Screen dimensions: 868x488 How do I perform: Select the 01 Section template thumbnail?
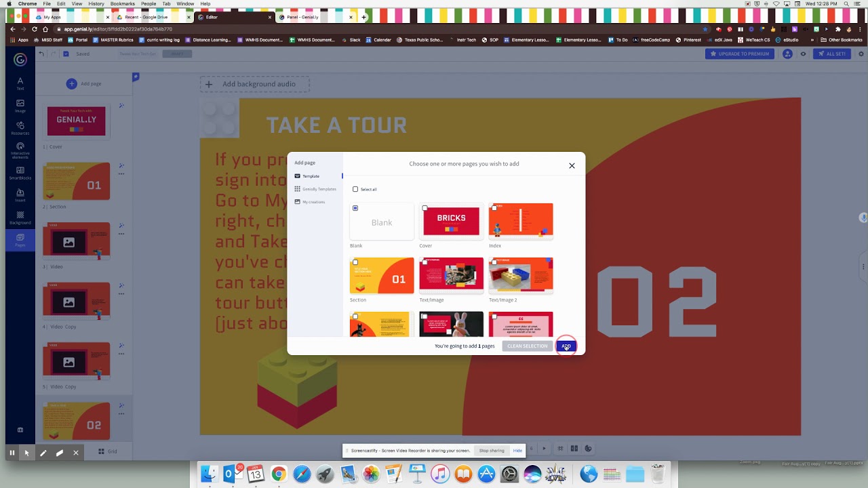pyautogui.click(x=382, y=276)
